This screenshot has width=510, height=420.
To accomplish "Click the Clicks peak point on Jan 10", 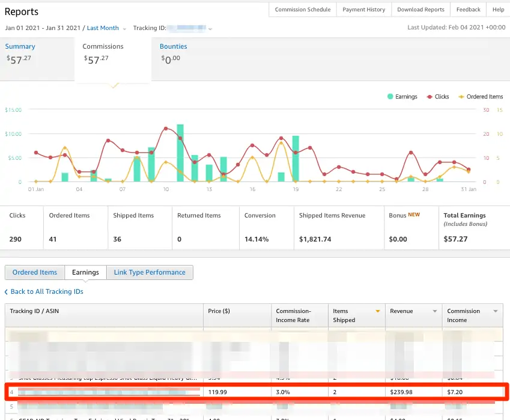I will [x=166, y=129].
